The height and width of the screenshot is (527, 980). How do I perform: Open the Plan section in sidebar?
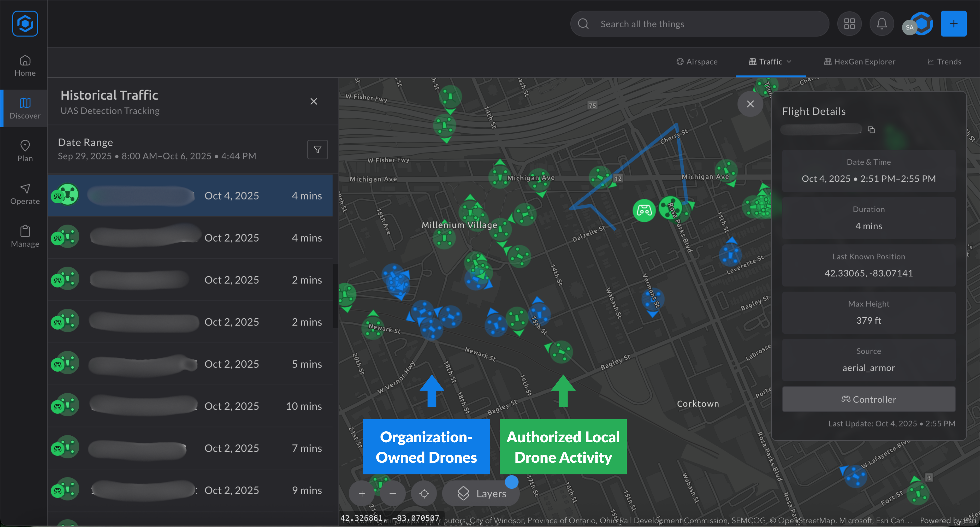point(25,151)
